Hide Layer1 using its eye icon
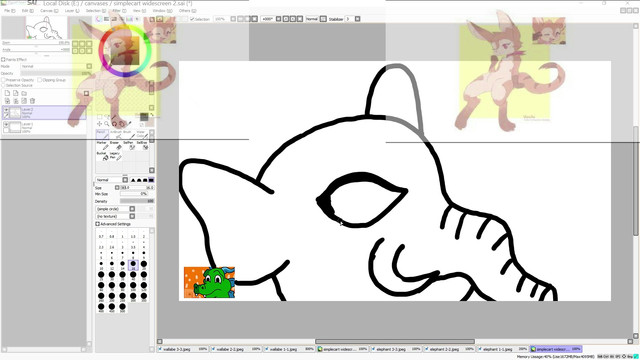Screen dimensions: 640x360 (x=6, y=124)
